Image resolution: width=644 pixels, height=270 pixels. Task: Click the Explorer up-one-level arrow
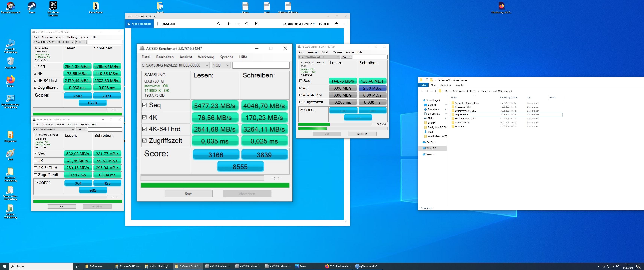pos(435,91)
